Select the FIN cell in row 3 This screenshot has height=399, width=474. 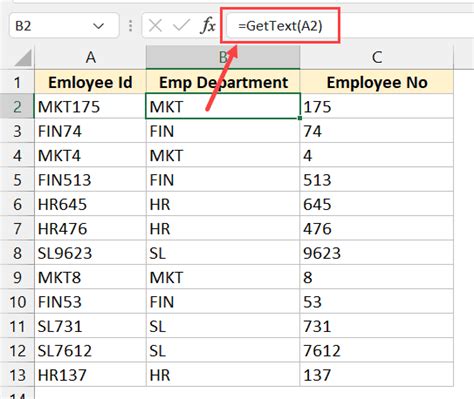tap(223, 131)
